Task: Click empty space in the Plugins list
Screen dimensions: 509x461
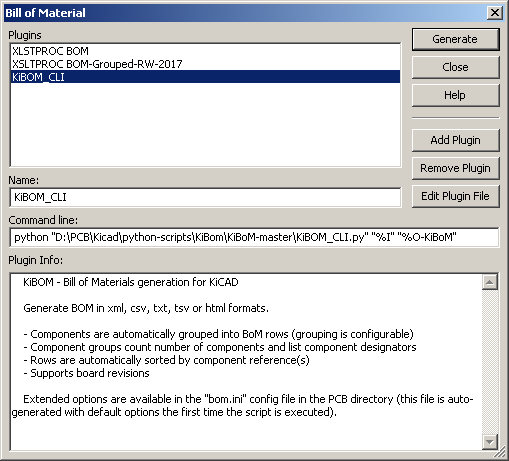Action: click(205, 125)
